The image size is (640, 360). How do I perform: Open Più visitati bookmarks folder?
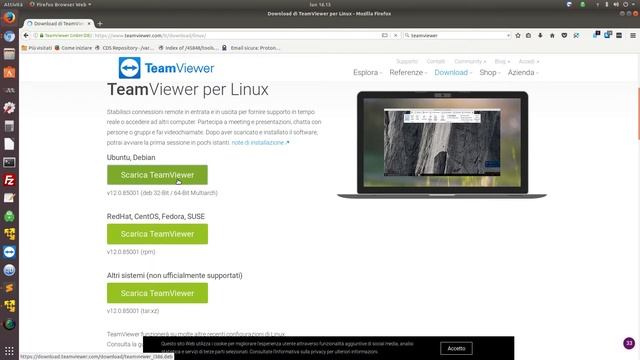pos(37,48)
